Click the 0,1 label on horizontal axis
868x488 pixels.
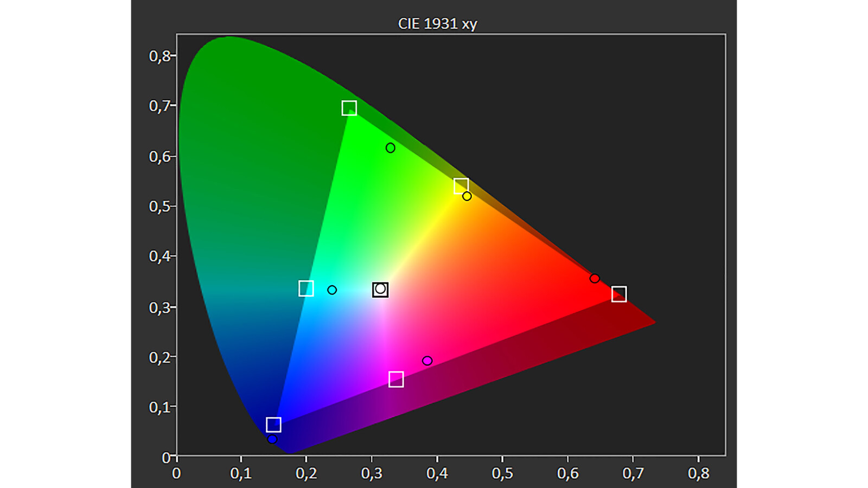click(x=241, y=473)
